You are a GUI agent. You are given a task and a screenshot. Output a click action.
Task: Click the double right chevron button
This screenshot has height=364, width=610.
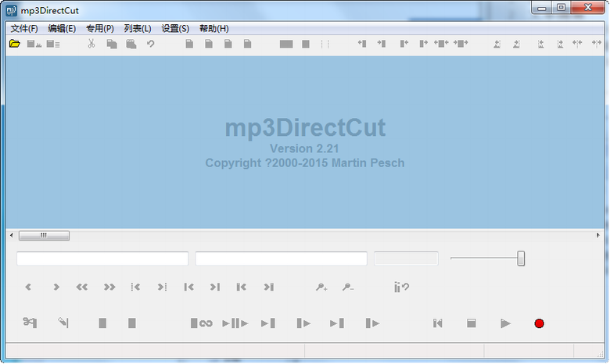tap(109, 287)
